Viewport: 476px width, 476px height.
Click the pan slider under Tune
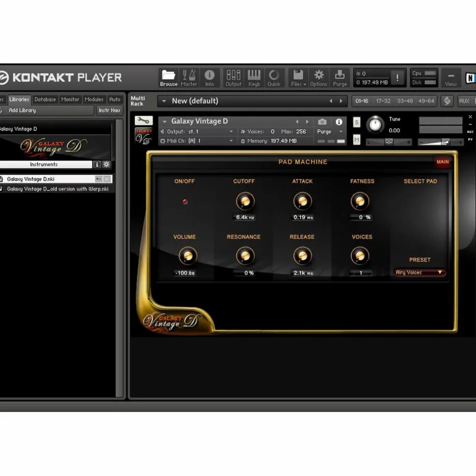click(x=389, y=142)
